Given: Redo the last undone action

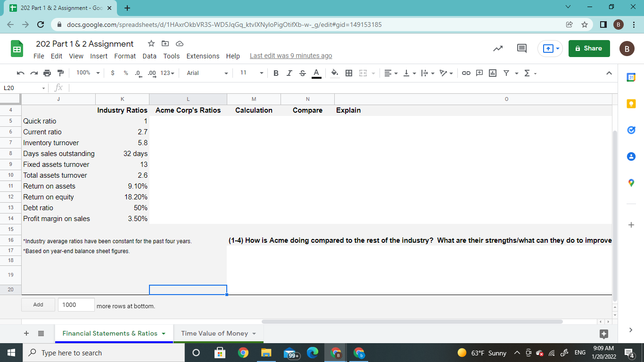Looking at the screenshot, I should pyautogui.click(x=33, y=73).
